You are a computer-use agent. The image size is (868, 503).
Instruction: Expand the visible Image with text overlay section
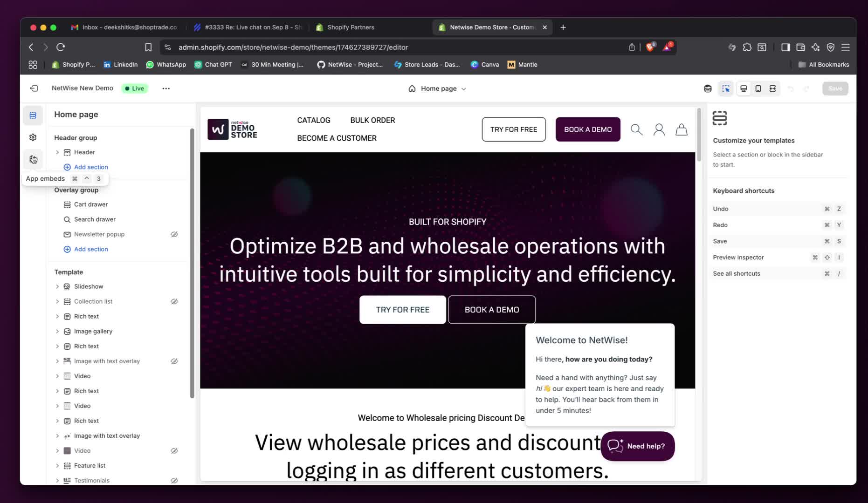coord(57,436)
